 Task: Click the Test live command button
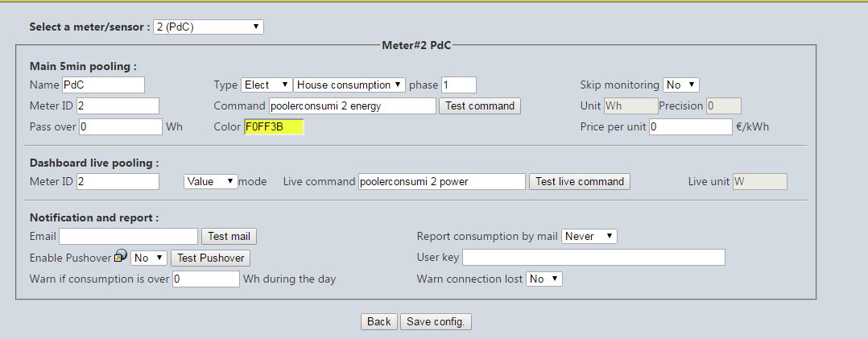coord(579,181)
